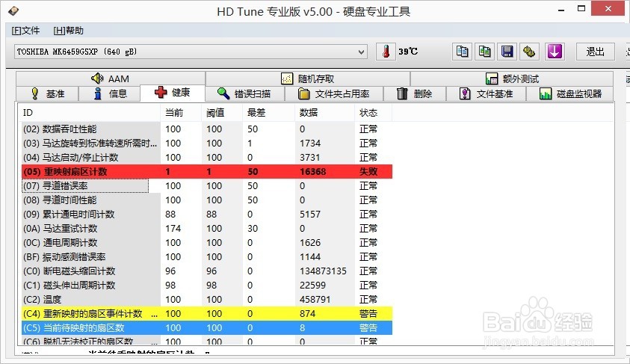The width and height of the screenshot is (630, 364).
Task: Select row (09) 累计通电时间计数
Action: (207, 215)
